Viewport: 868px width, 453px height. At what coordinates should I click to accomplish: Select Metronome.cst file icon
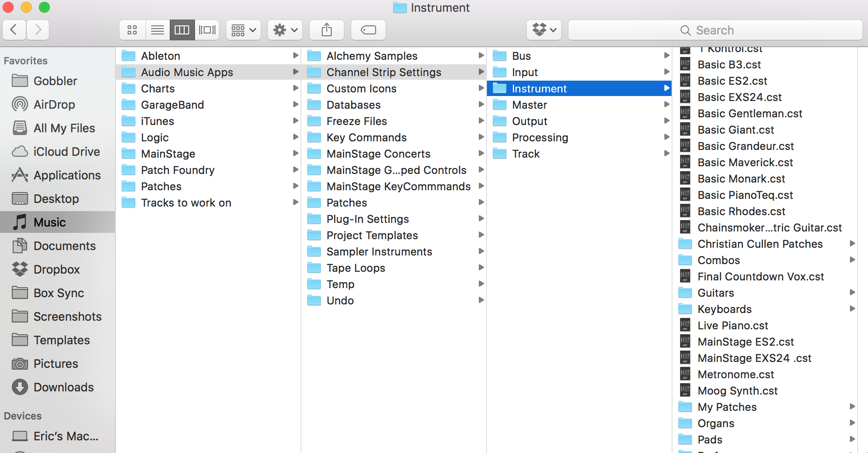(x=685, y=374)
